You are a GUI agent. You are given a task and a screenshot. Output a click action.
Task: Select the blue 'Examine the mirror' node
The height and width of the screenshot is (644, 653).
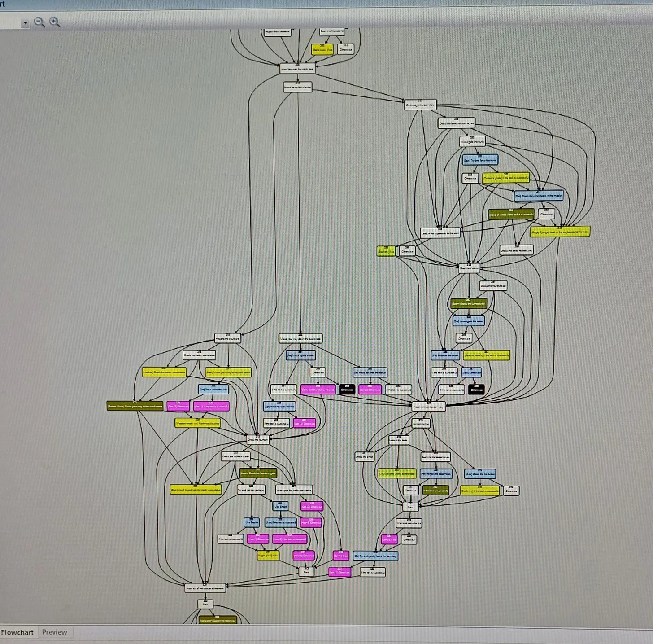point(445,355)
